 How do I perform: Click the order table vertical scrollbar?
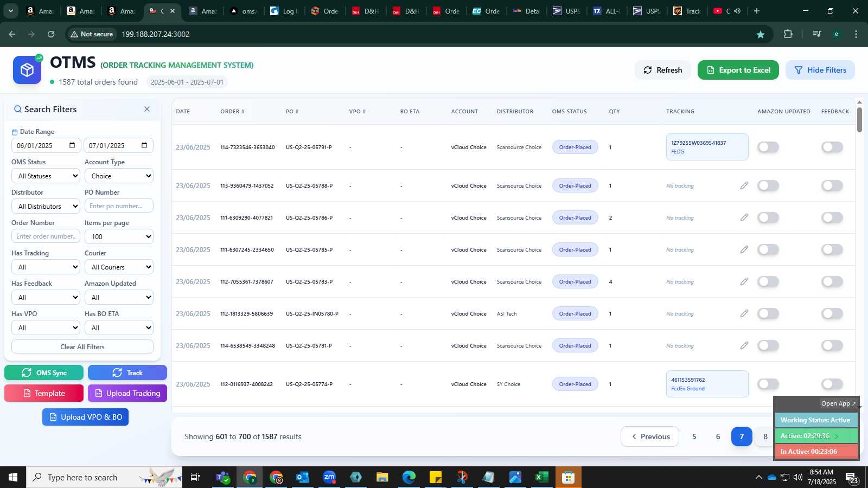[859, 119]
